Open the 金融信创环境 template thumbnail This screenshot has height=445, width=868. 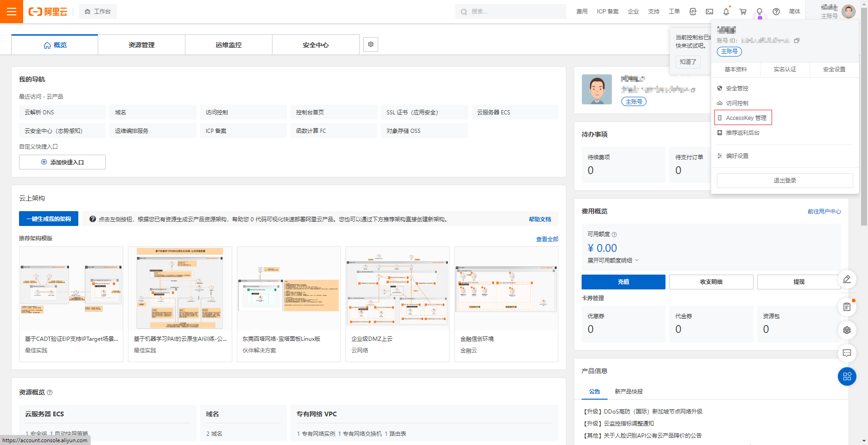[506, 288]
